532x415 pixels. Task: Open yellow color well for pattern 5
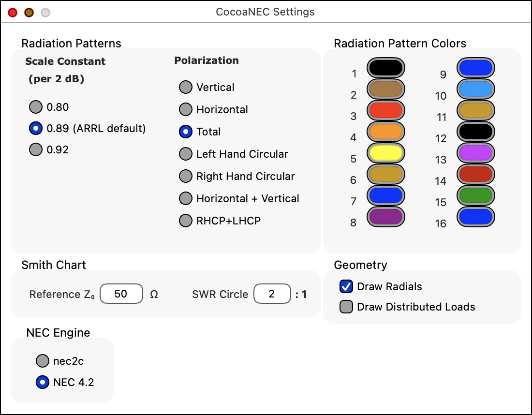coord(386,153)
